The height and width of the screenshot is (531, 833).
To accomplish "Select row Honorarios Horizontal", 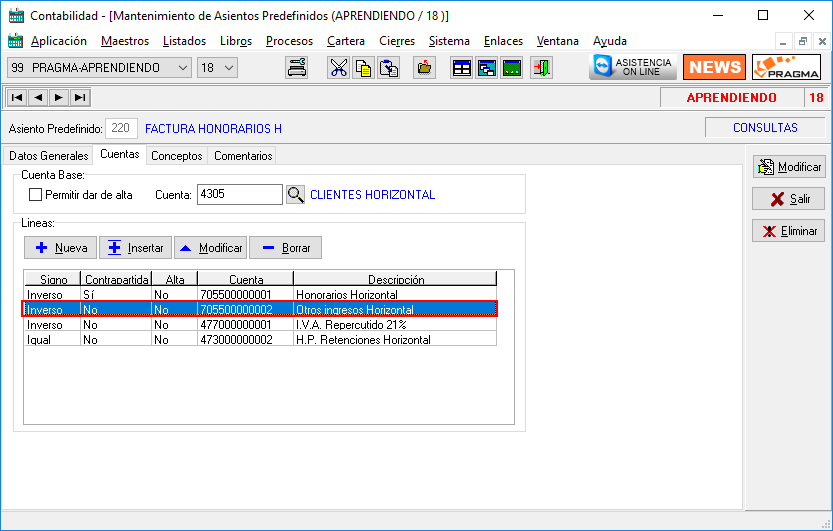I will (261, 294).
